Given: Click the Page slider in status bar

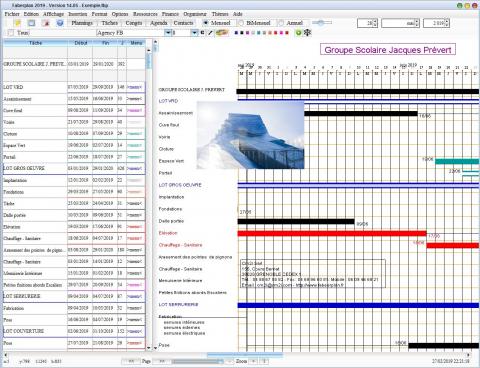Looking at the screenshot, I should [197, 361].
